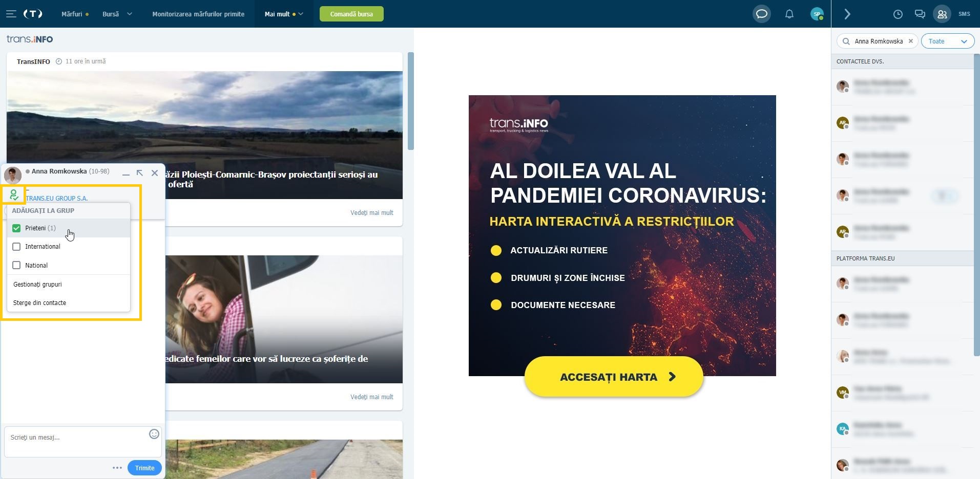
Task: Check the International group checkbox
Action: click(16, 247)
